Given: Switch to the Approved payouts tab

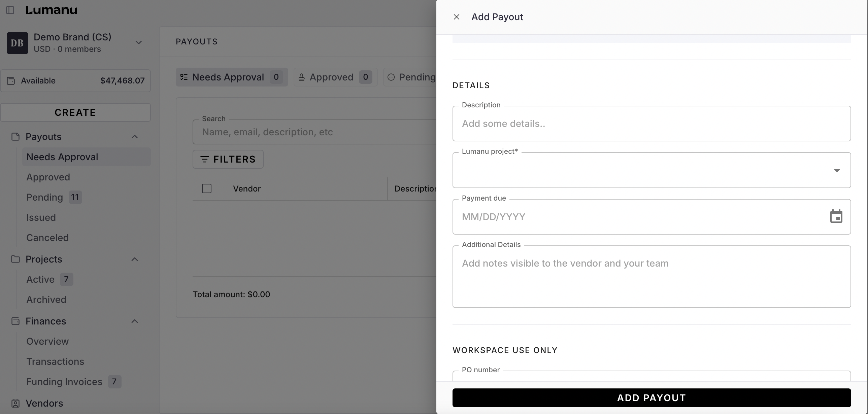Looking at the screenshot, I should 335,77.
